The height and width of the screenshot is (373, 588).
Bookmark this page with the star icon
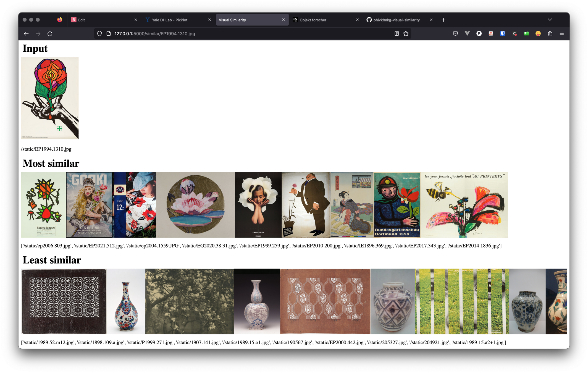(x=406, y=34)
